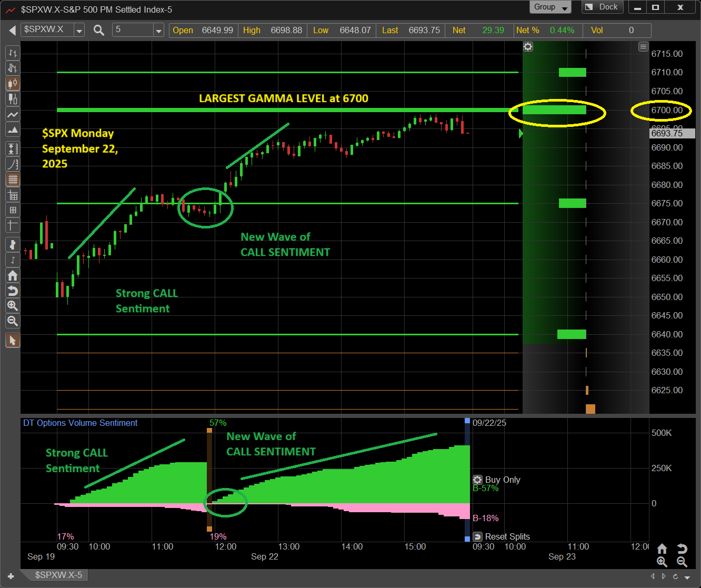Select the OHLC bar chart style icon

pyautogui.click(x=13, y=53)
